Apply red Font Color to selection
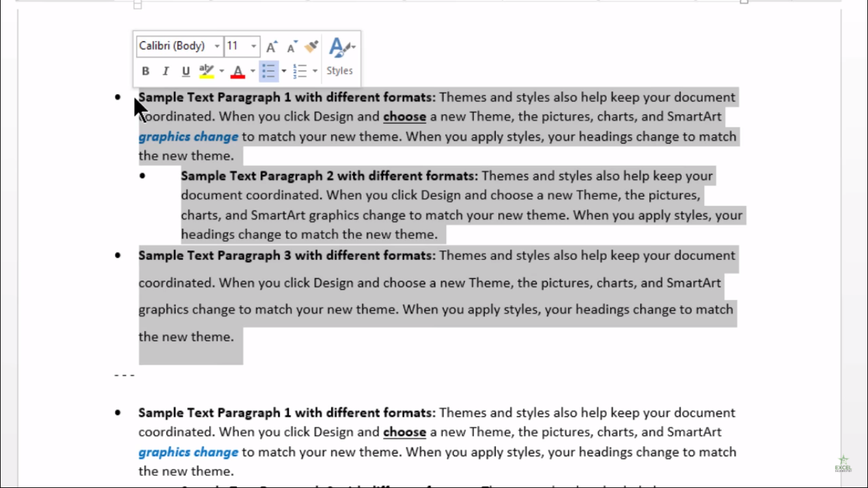This screenshot has height=488, width=868. coord(238,71)
